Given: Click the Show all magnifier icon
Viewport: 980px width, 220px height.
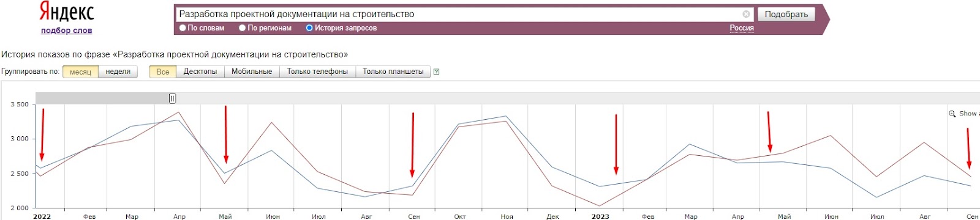Looking at the screenshot, I should point(952,114).
